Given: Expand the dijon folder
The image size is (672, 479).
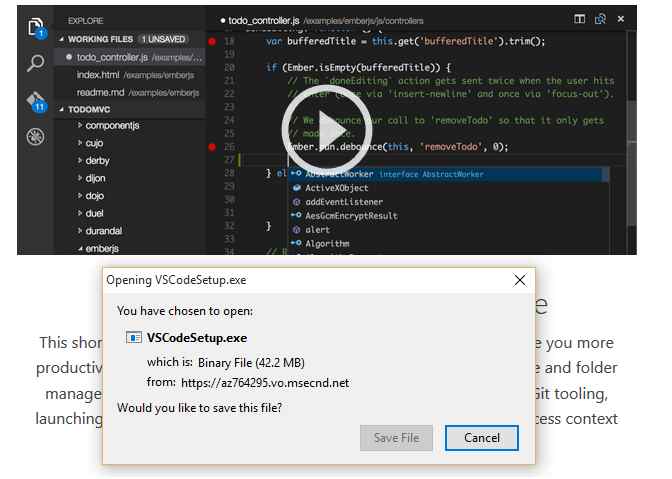Looking at the screenshot, I should coord(80,178).
